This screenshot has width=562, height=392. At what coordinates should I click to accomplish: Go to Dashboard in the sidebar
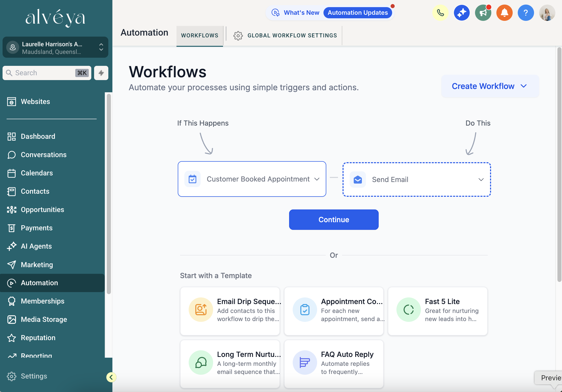[52, 137]
